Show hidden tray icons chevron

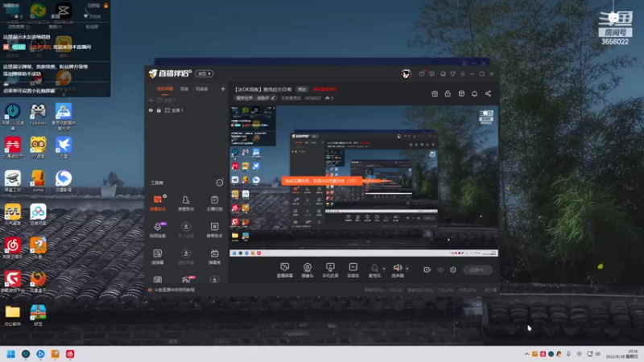pos(526,354)
